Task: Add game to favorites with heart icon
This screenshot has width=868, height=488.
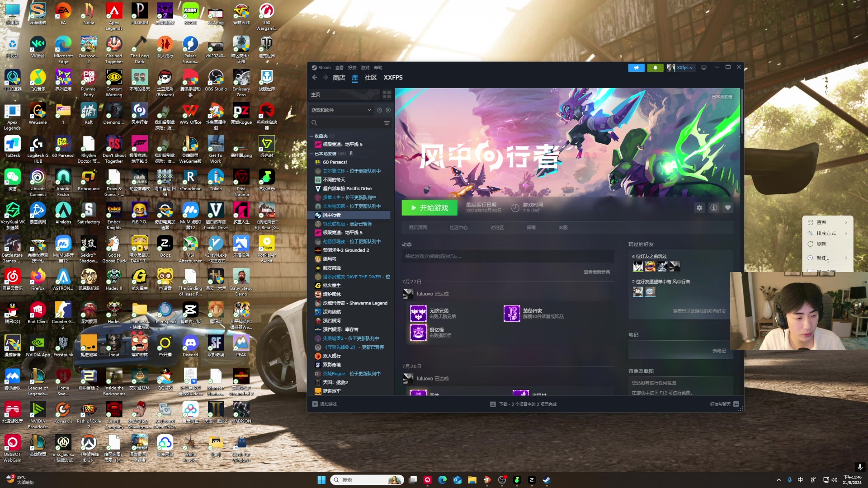Action: (728, 208)
